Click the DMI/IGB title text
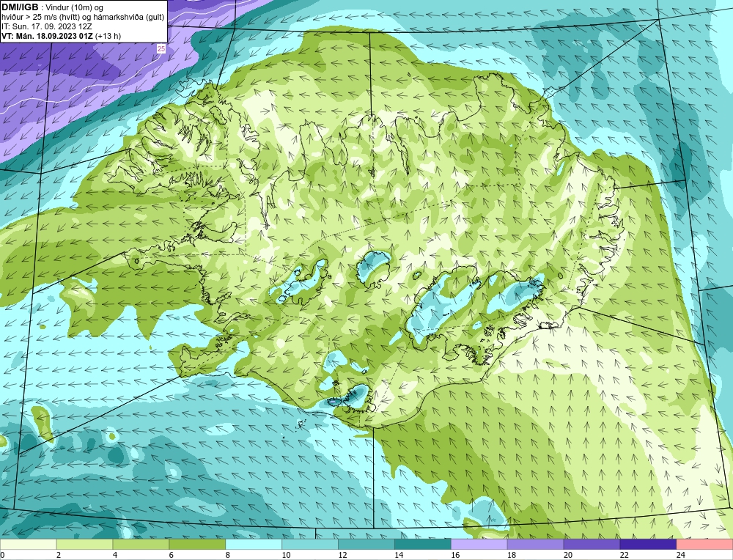This screenshot has width=733, height=560. [x=20, y=7]
